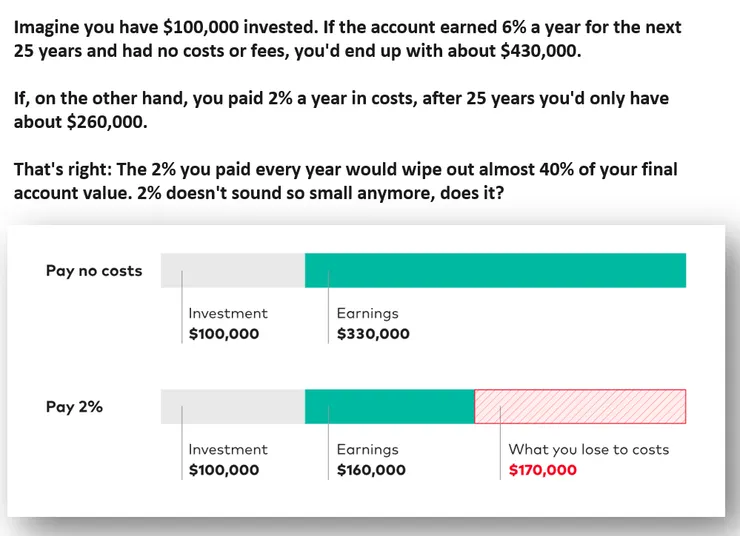Select the "Pay no costs" row label
Screen dimensions: 740x536
click(x=94, y=271)
